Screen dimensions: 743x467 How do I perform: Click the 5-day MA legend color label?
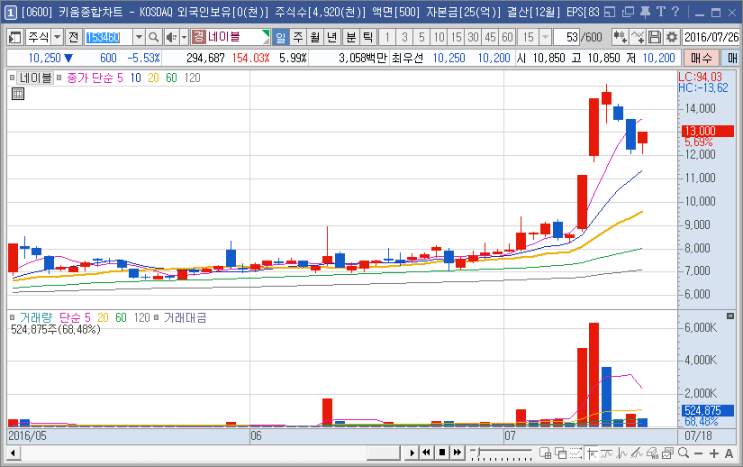[x=120, y=78]
